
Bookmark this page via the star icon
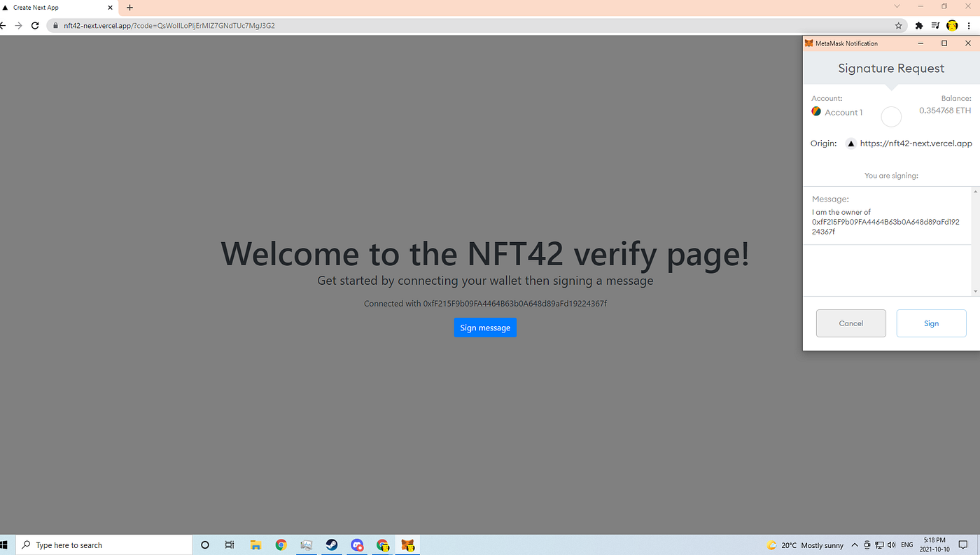(x=898, y=25)
